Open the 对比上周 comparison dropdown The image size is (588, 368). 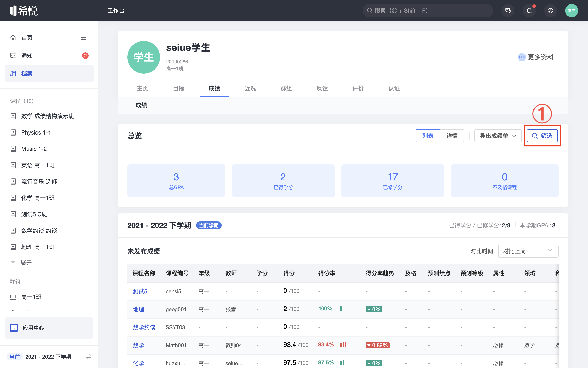pyautogui.click(x=528, y=251)
